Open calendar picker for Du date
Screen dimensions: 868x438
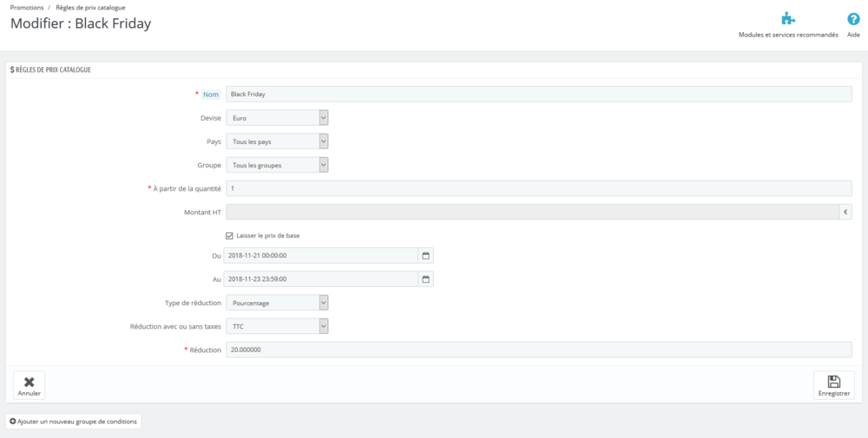[425, 256]
